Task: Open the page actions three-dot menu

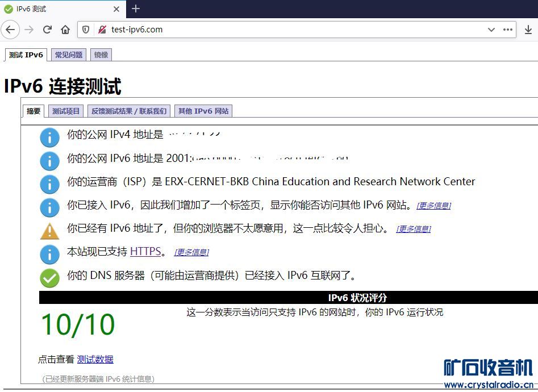Action: tap(507, 30)
